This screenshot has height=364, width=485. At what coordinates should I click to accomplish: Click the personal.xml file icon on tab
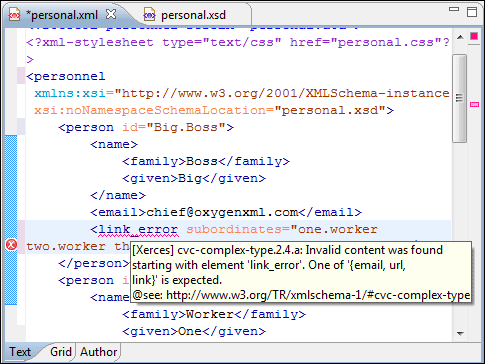(14, 15)
